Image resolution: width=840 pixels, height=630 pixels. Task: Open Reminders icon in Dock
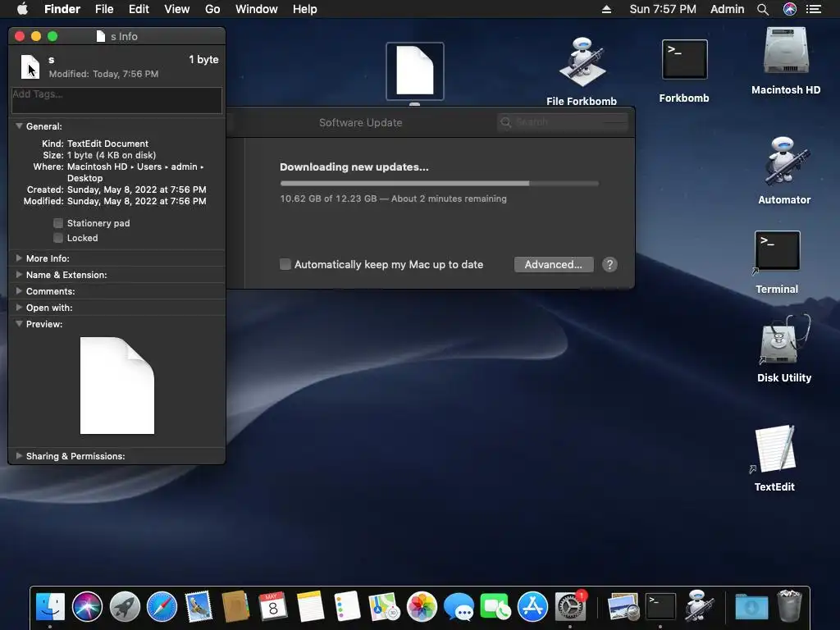tap(347, 607)
